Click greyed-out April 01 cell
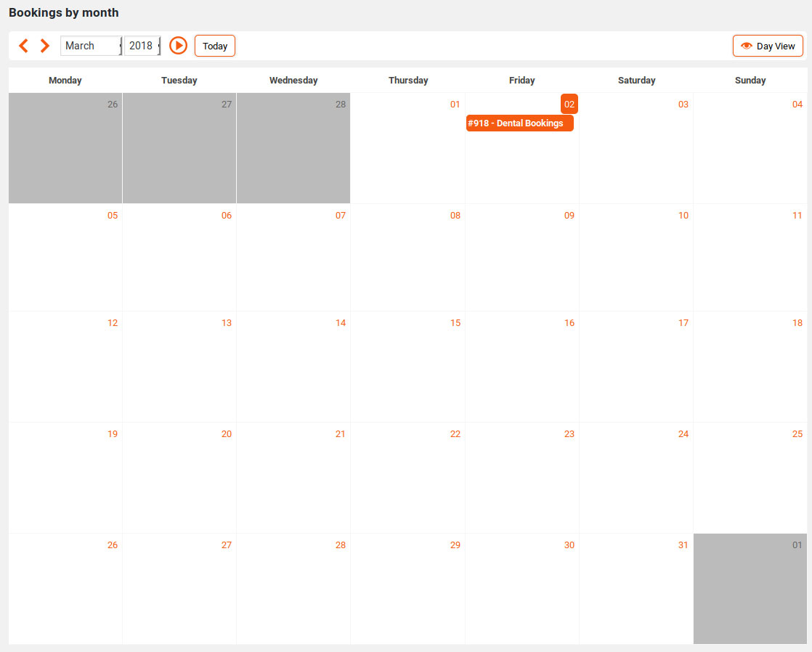Viewport: 812px width, 652px height. point(750,589)
